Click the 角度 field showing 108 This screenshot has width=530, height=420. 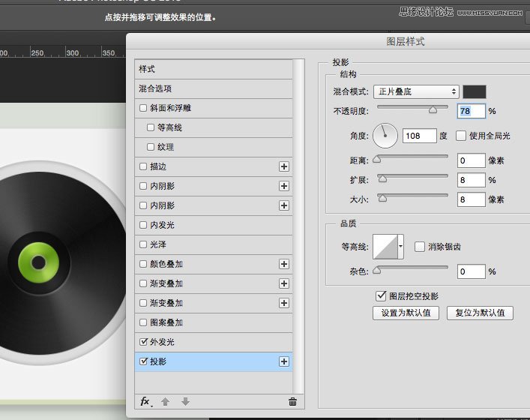click(x=420, y=136)
